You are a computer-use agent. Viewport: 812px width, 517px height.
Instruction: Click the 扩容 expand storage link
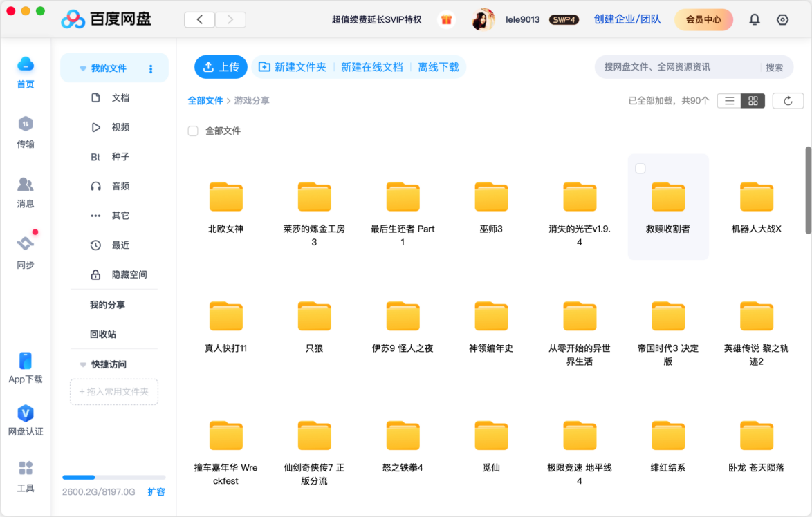[x=156, y=491]
